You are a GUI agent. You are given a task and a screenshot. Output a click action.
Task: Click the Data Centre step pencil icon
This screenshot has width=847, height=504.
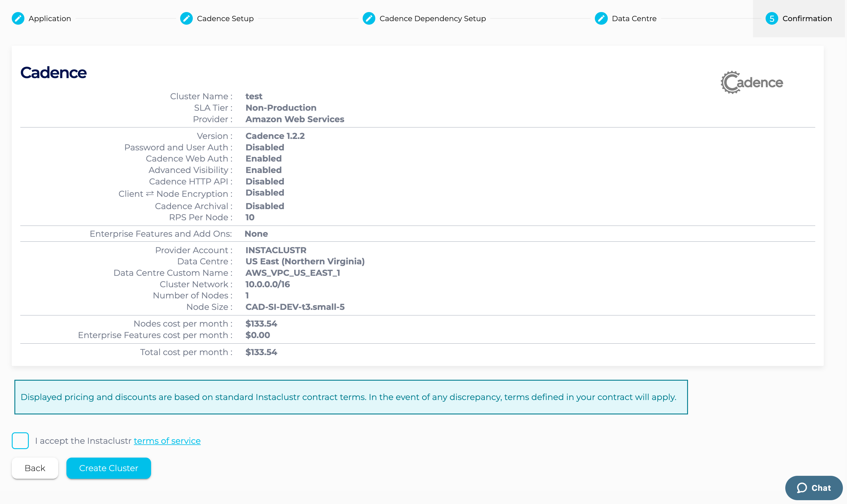pos(601,18)
